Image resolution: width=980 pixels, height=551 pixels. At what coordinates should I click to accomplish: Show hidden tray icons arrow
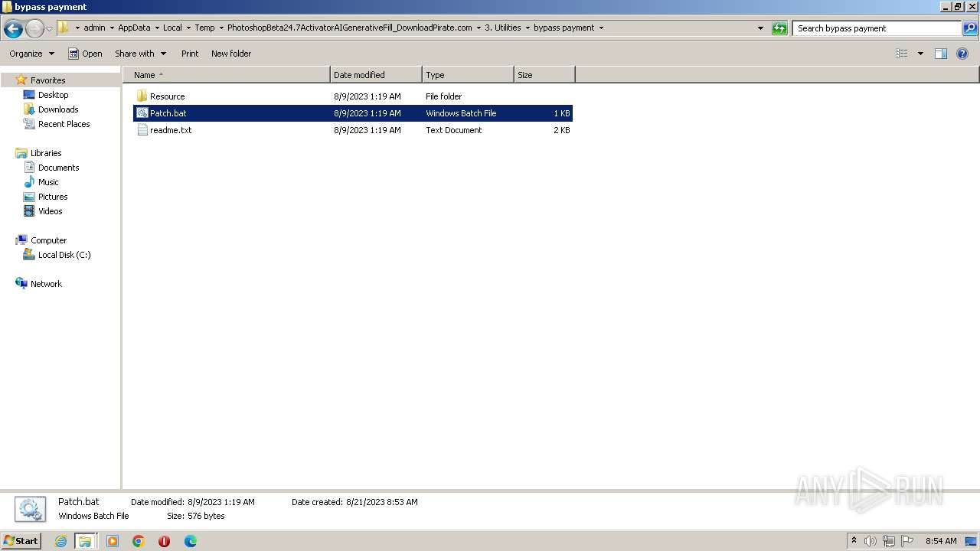pos(854,540)
